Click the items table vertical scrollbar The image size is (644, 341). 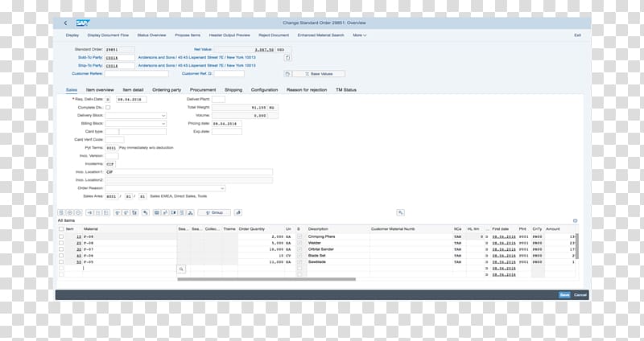[x=577, y=246]
